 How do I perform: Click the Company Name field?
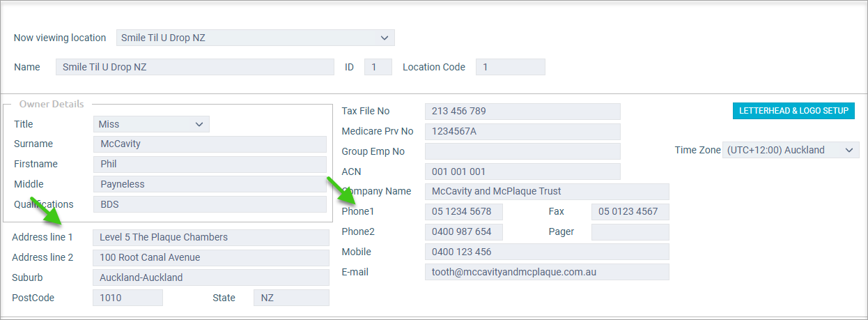coord(547,192)
